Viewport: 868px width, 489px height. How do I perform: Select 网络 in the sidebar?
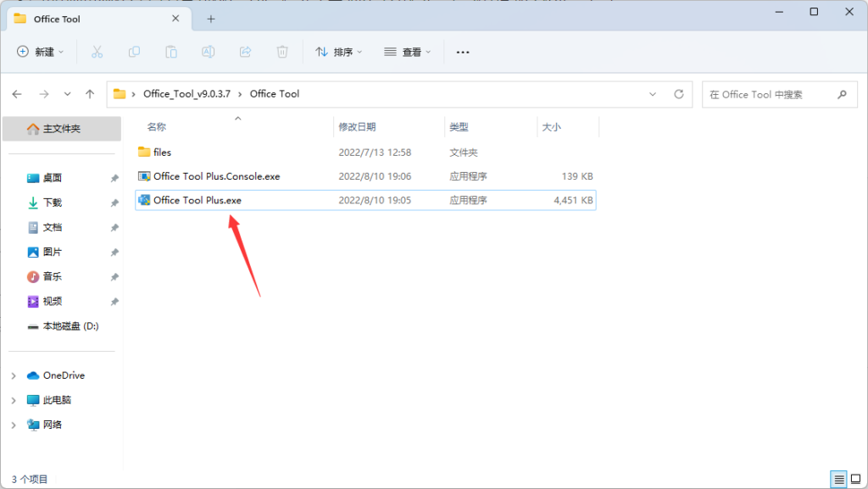[x=53, y=425]
